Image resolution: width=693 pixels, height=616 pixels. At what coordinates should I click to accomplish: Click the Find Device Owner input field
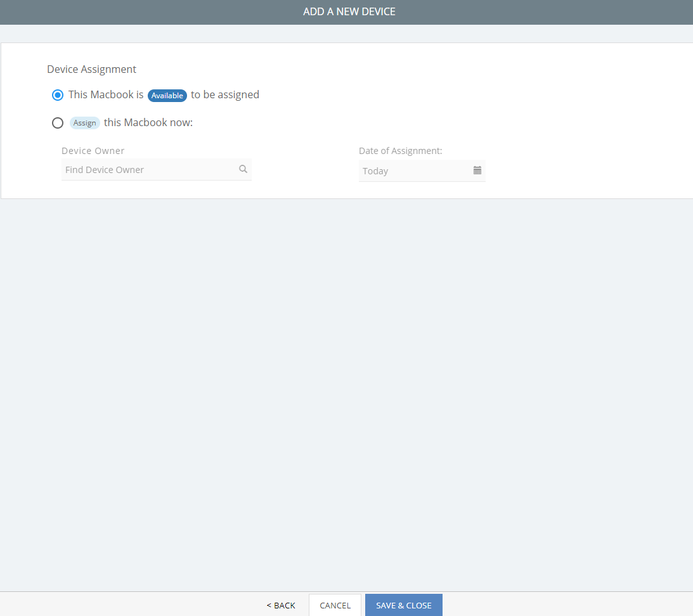[157, 170]
